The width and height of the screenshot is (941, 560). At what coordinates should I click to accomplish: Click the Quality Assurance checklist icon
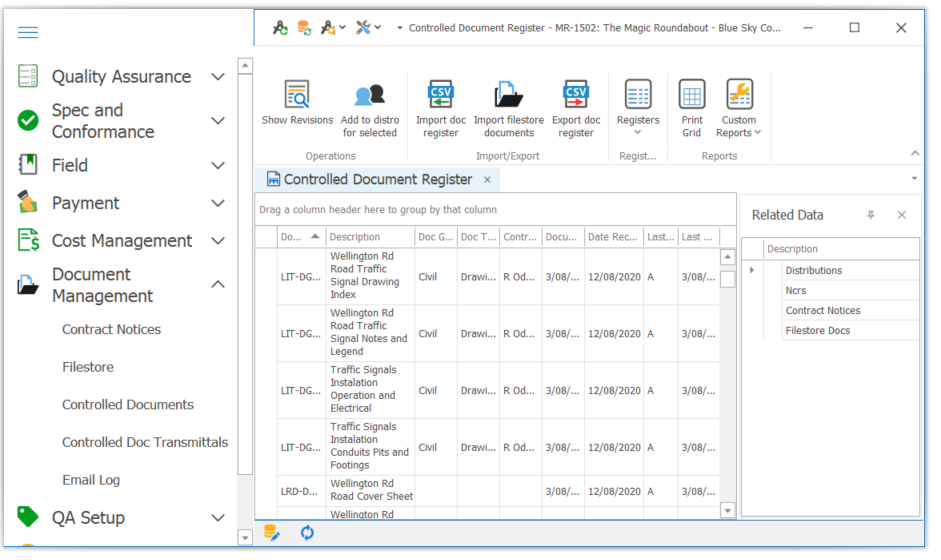coord(28,76)
